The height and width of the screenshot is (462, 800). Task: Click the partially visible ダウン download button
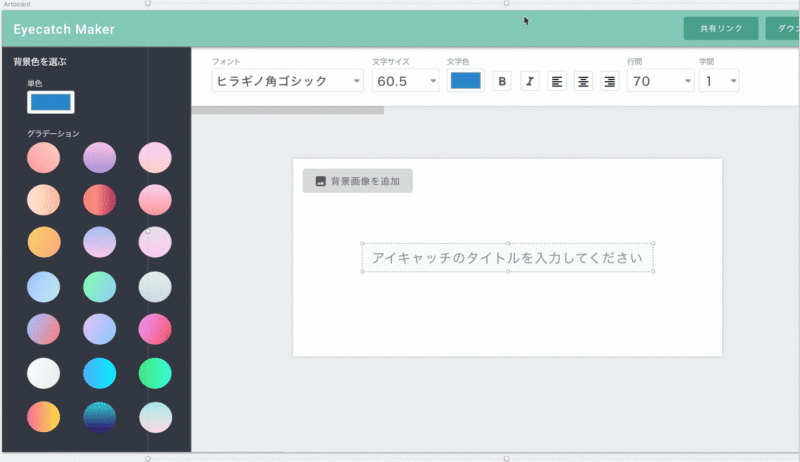783,29
